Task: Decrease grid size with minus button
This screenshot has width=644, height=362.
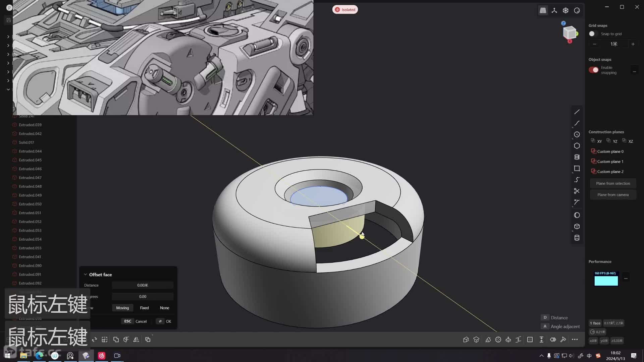Action: [x=594, y=44]
